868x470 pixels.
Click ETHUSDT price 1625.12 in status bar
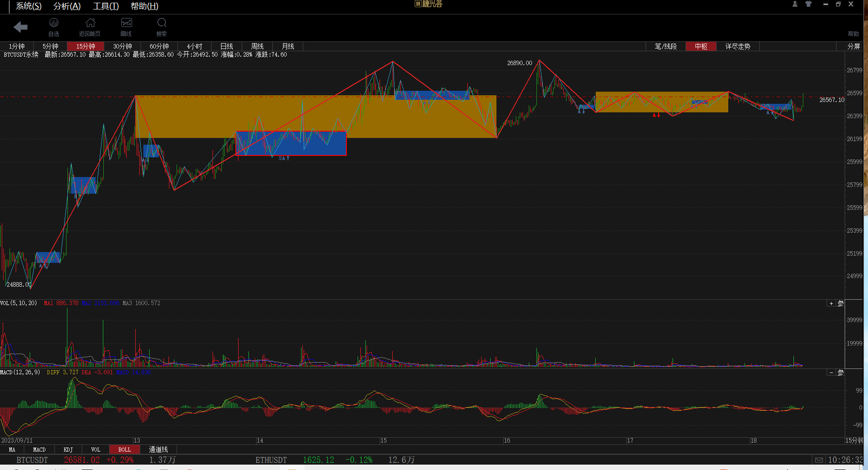tap(319, 460)
